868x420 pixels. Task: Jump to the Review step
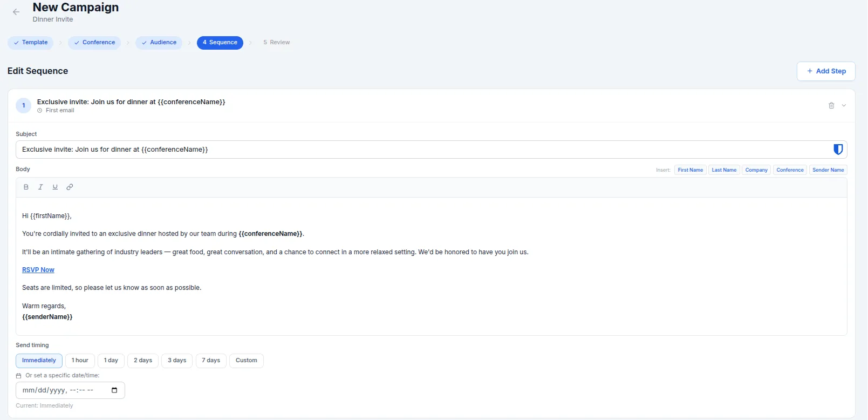[x=277, y=43]
